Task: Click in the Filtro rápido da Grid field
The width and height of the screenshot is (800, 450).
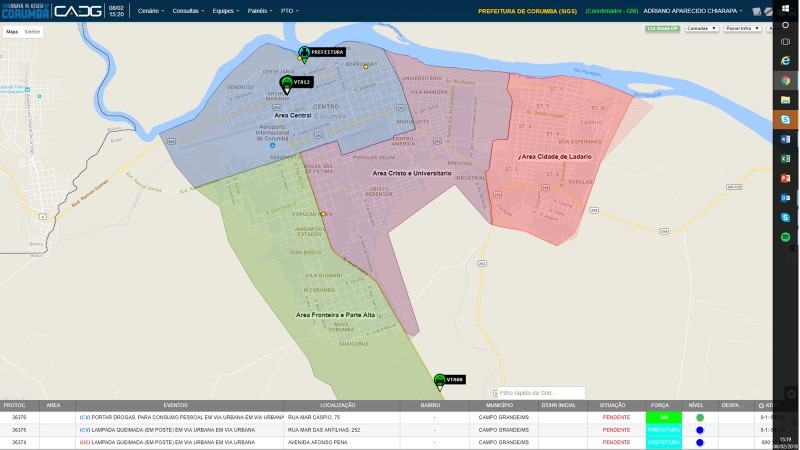Action: [x=541, y=393]
